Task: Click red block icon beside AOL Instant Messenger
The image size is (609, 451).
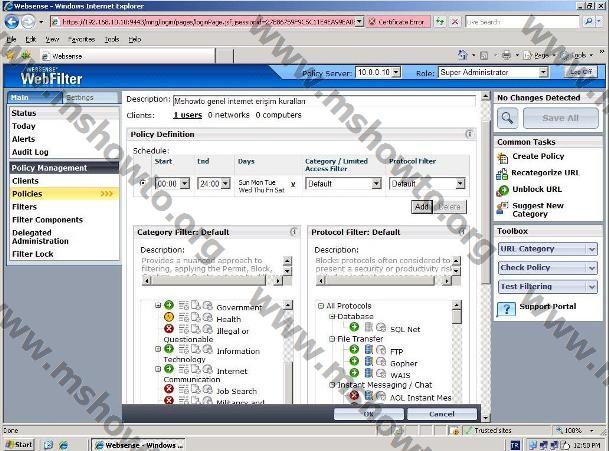Action: [x=354, y=396]
